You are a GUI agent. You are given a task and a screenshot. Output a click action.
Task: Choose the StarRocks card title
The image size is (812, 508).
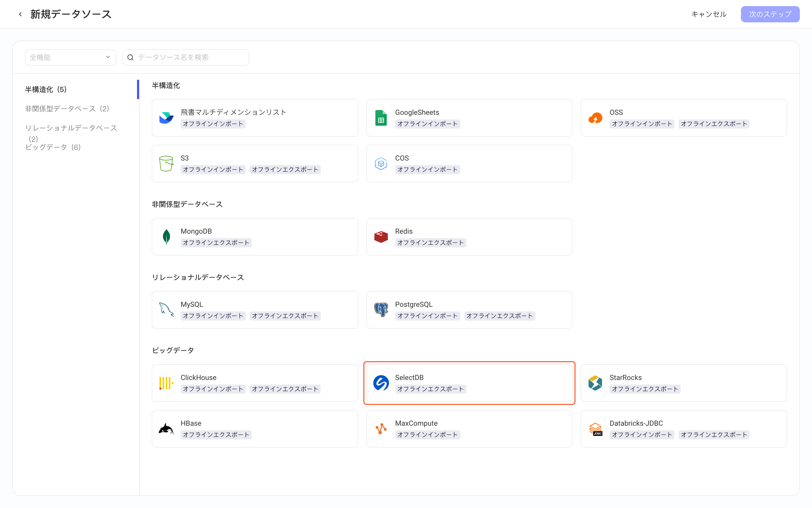pyautogui.click(x=625, y=377)
